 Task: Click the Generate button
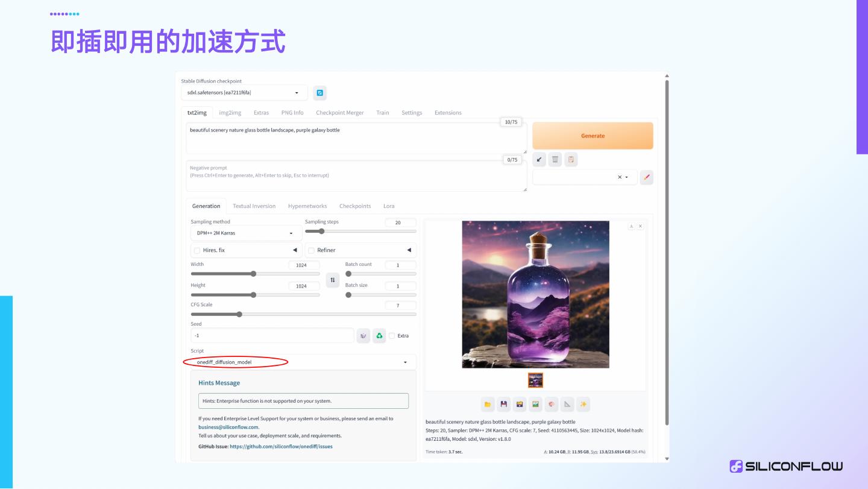click(x=593, y=136)
